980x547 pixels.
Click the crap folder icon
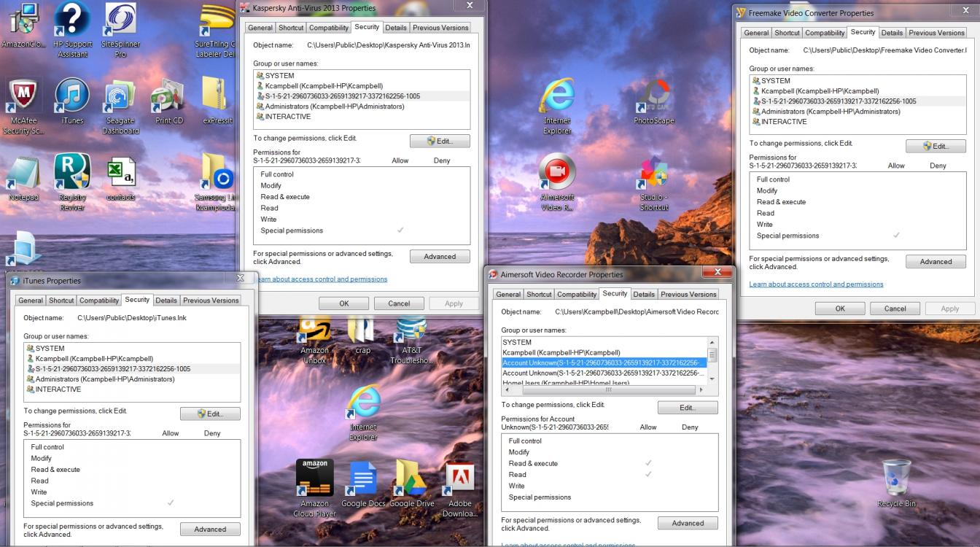pos(362,336)
